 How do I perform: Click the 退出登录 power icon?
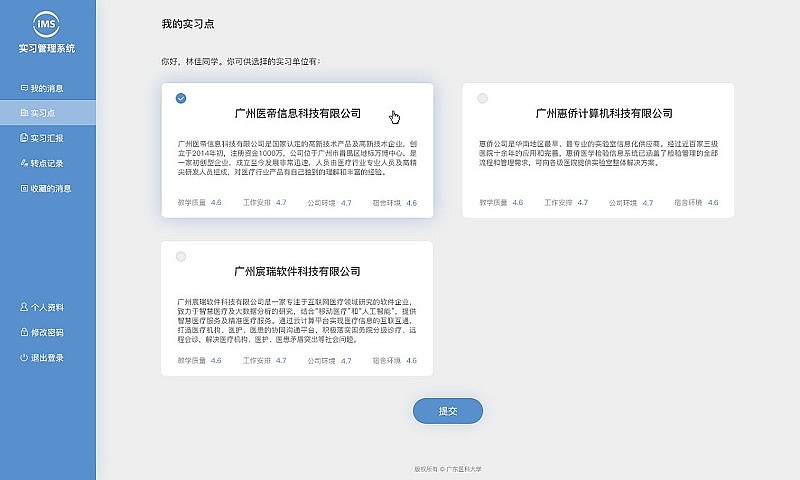pyautogui.click(x=24, y=358)
